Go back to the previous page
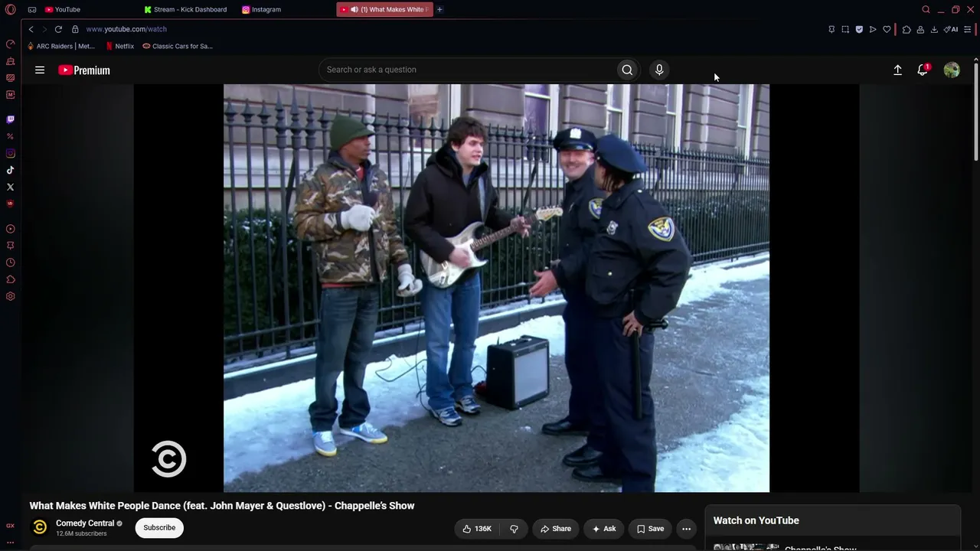The image size is (980, 551). click(31, 29)
